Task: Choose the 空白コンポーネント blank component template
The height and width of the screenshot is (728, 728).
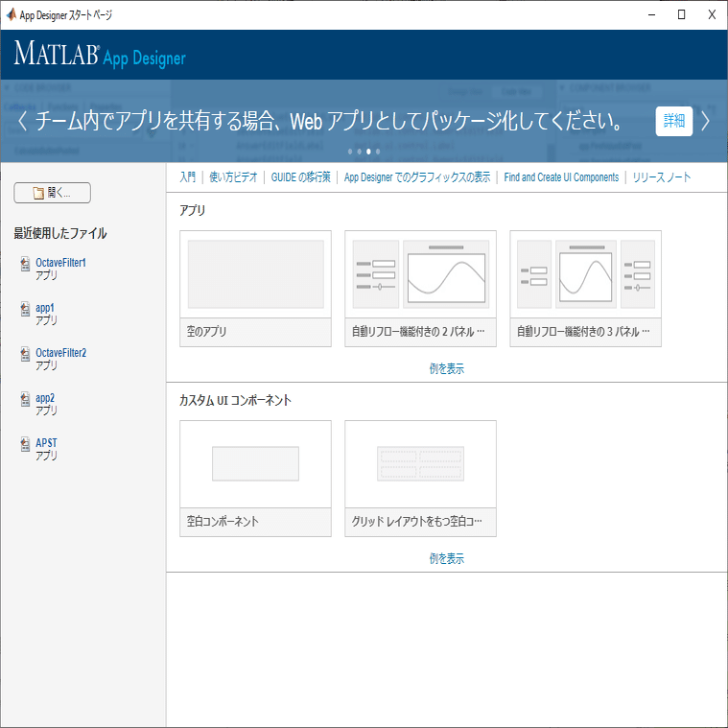Action: [255, 479]
